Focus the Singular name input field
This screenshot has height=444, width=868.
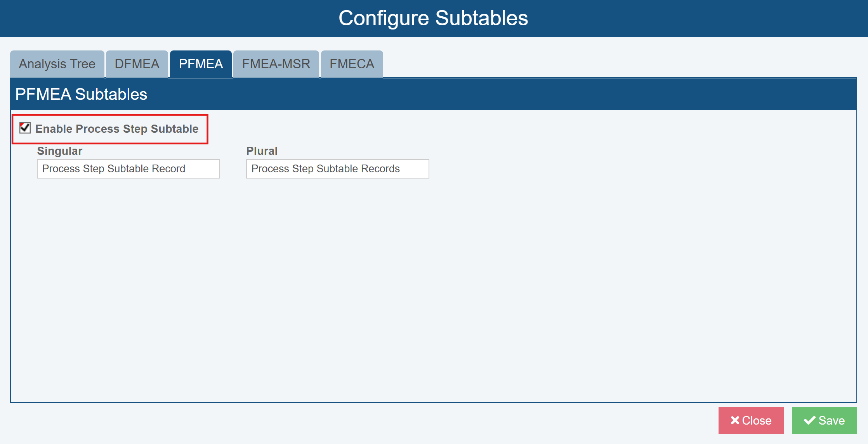pyautogui.click(x=128, y=169)
